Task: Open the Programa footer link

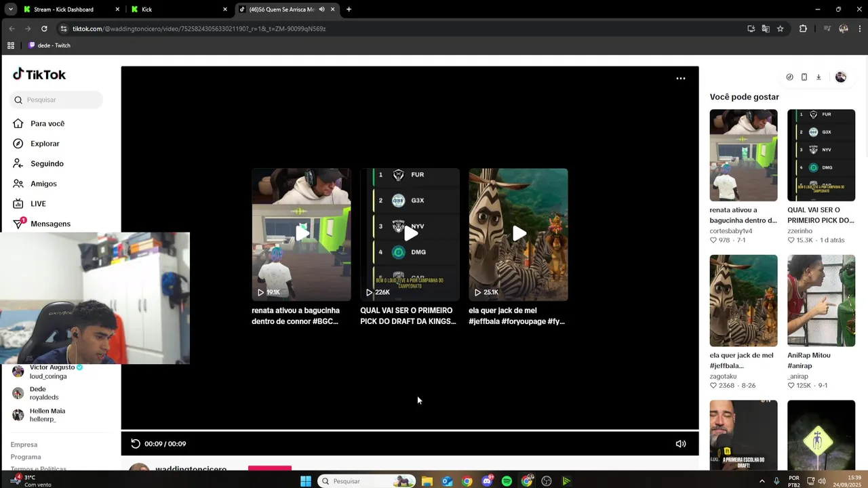Action: point(26,457)
